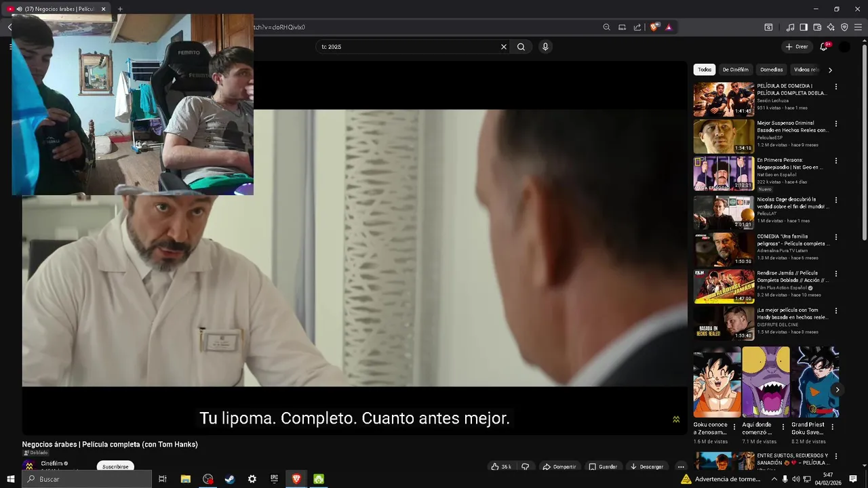
Task: Click the Compartir share button
Action: pos(559,466)
